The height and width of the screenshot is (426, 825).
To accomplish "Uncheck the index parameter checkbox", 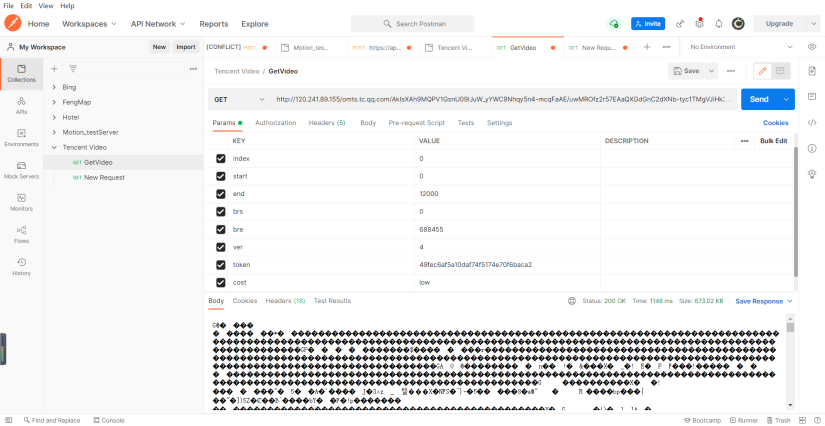I will point(221,158).
